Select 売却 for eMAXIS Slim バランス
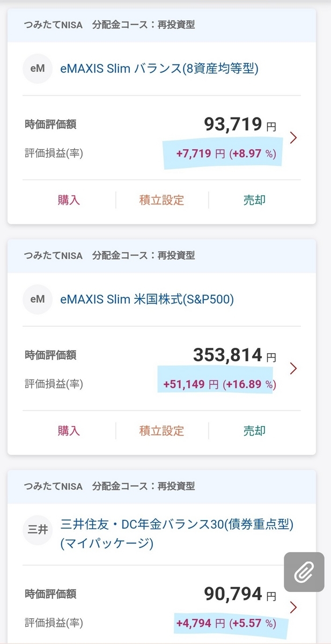 [x=254, y=200]
